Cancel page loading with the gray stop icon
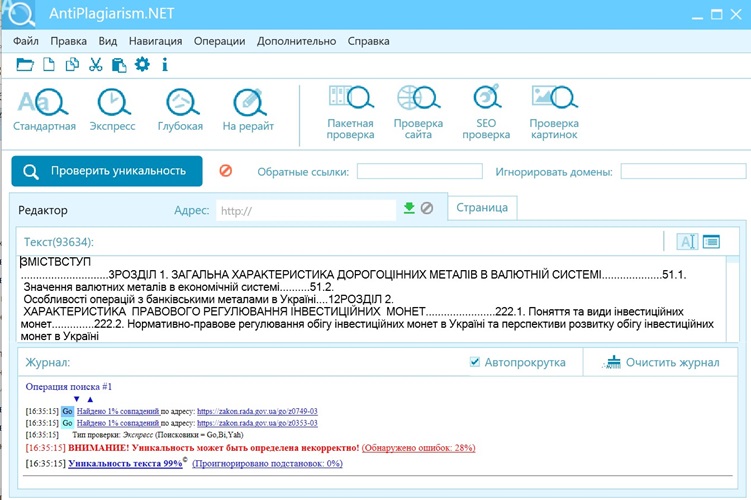This screenshot has height=500, width=751. coord(427,208)
